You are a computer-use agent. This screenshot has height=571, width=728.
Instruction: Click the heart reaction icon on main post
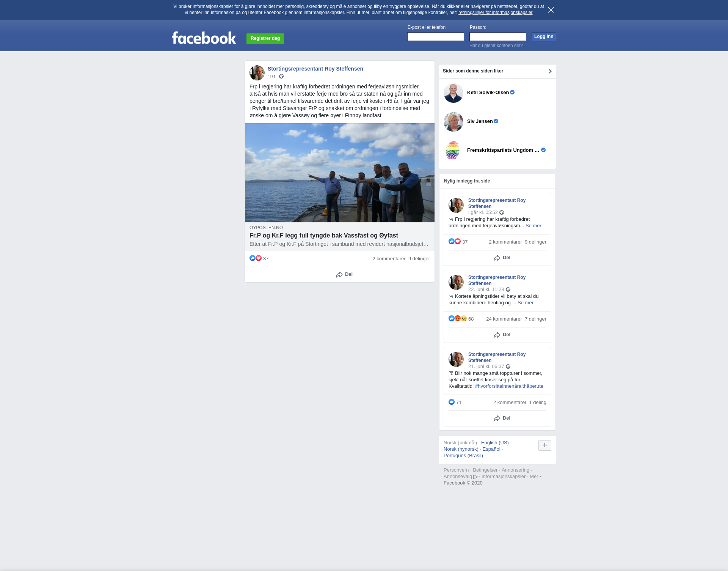coord(259,258)
